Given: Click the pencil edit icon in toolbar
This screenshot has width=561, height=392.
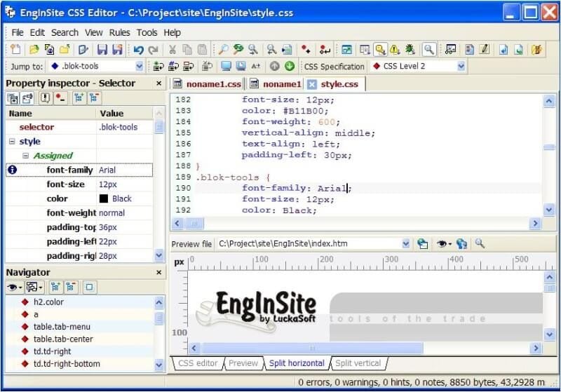Looking at the screenshot, I should (x=485, y=49).
